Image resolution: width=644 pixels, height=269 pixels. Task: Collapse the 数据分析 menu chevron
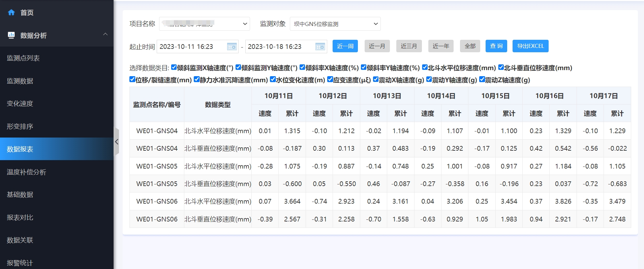click(x=105, y=34)
